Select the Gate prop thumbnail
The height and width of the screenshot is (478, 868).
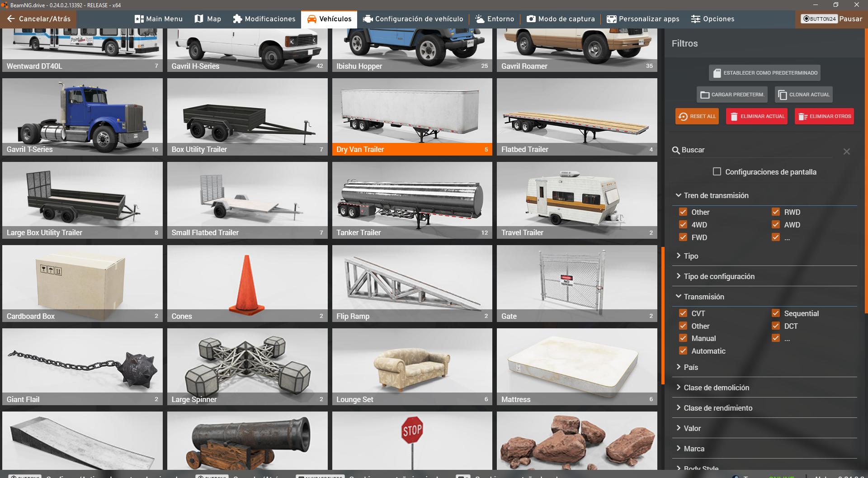click(x=577, y=284)
